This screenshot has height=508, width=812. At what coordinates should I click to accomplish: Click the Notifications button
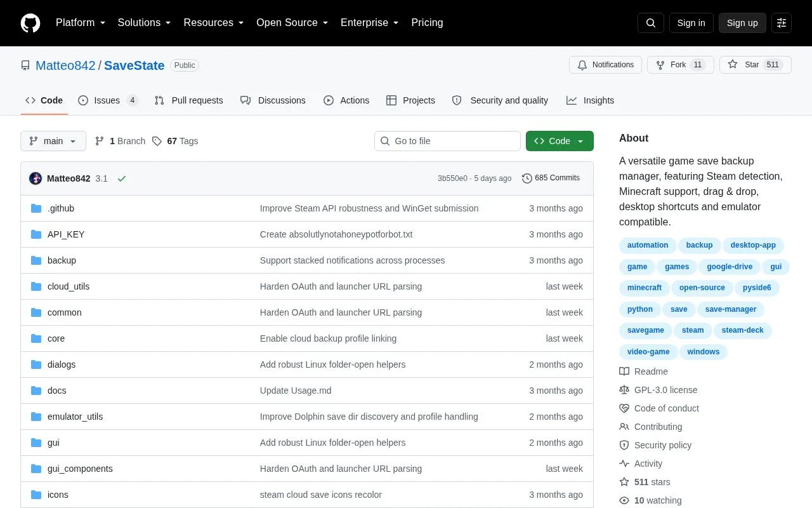(606, 65)
